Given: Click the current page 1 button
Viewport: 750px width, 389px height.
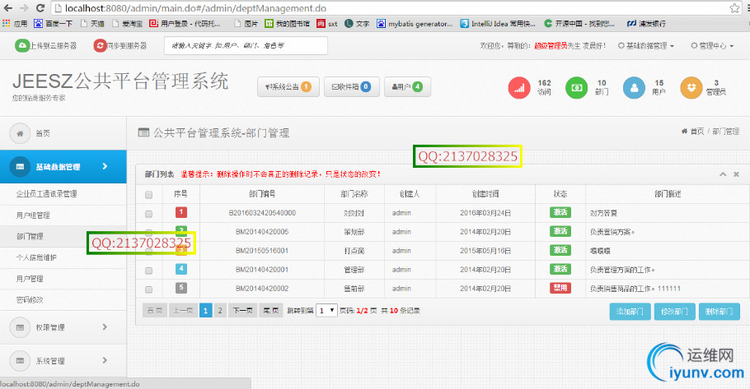Looking at the screenshot, I should tap(205, 311).
